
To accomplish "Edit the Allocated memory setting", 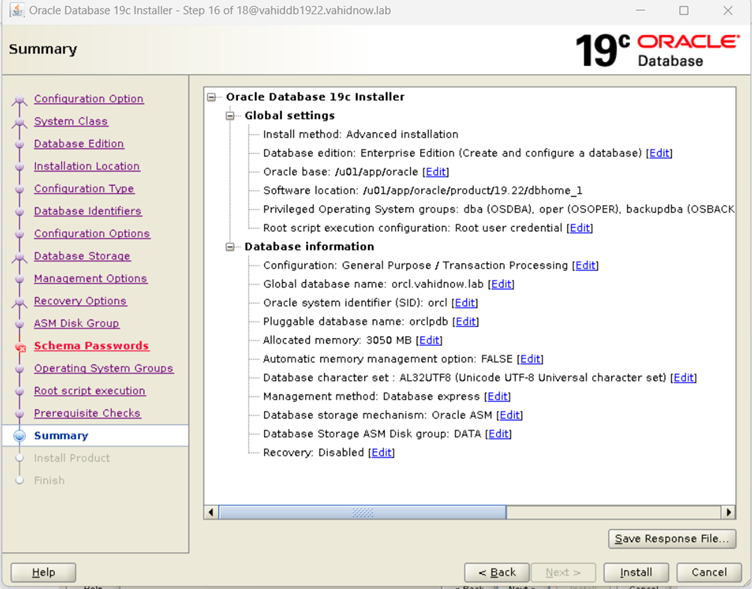I will (429, 340).
